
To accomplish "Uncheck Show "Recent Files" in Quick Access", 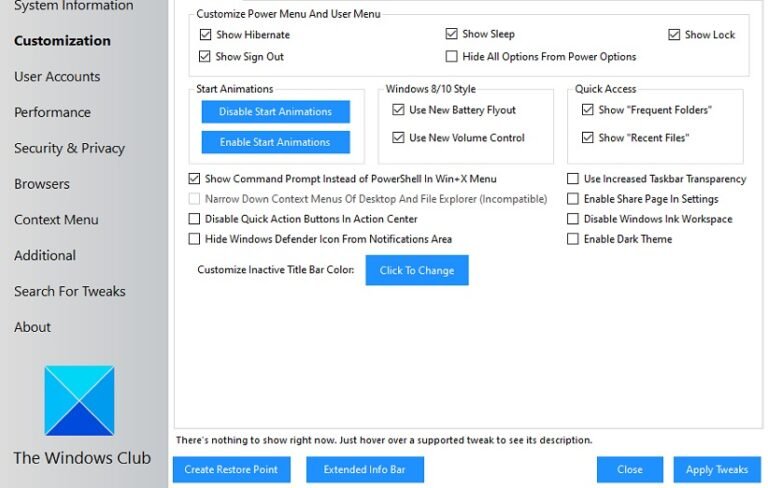I will pos(588,138).
